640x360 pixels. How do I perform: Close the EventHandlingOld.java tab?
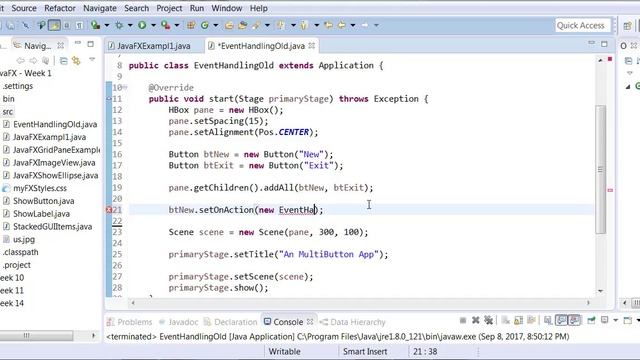[x=312, y=46]
